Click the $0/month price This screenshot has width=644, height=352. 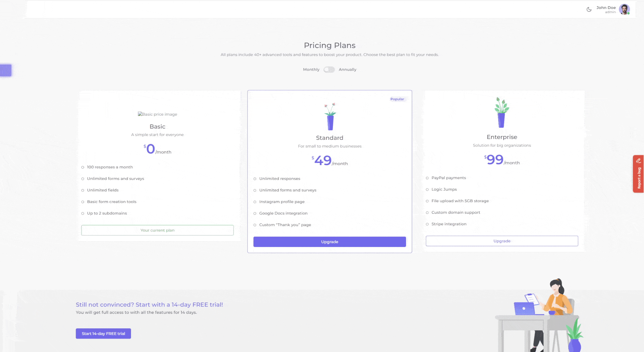point(157,149)
